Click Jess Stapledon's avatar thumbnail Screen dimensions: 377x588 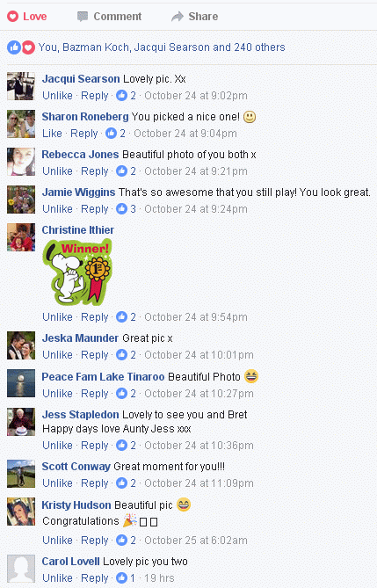[21, 422]
